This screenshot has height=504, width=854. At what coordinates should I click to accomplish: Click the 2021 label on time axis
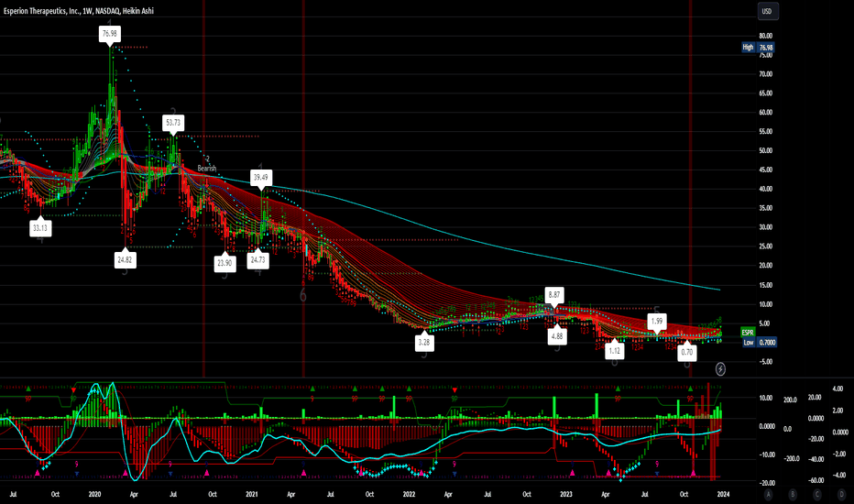(252, 494)
